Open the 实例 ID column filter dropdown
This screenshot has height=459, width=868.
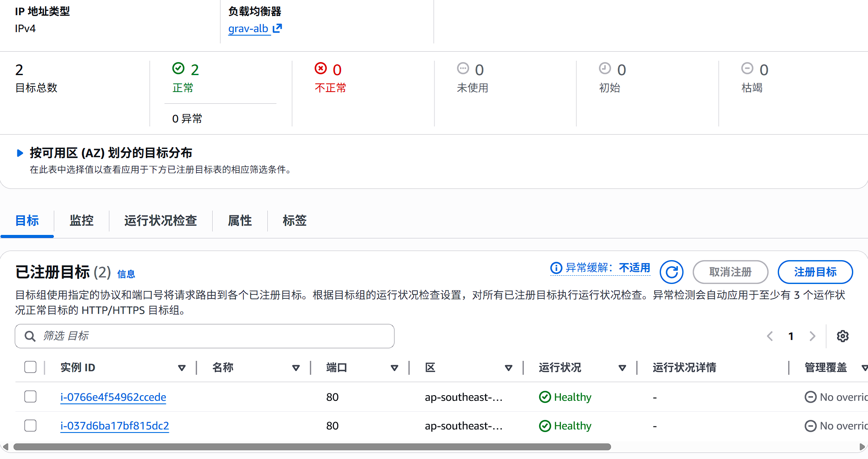[x=182, y=367]
